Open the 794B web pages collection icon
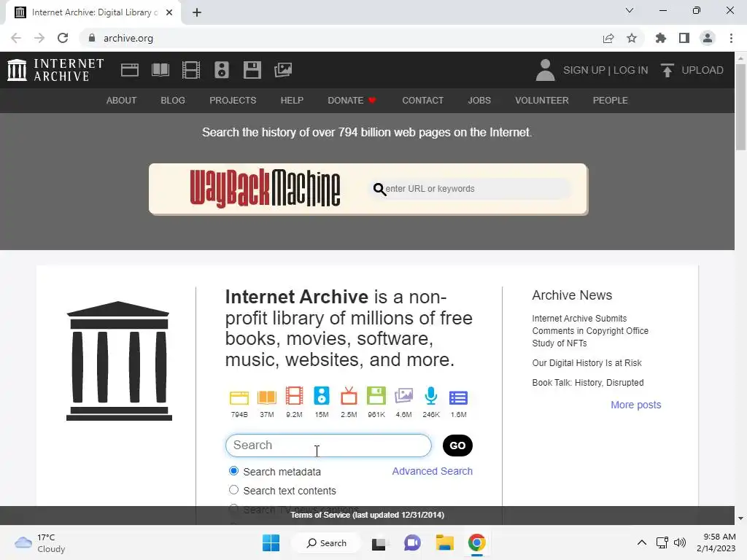This screenshot has width=747, height=560. click(239, 397)
